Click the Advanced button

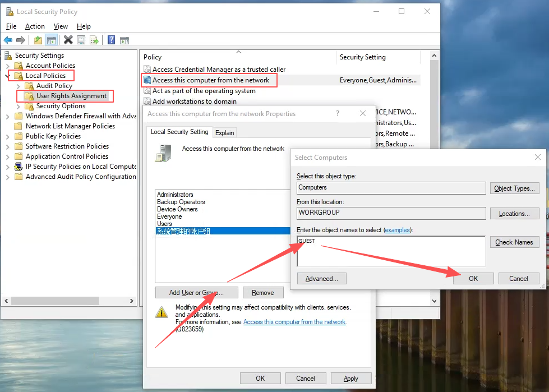(322, 279)
